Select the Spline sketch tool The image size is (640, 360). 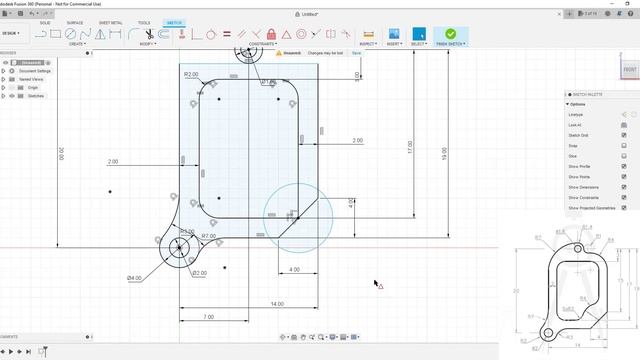point(85,34)
